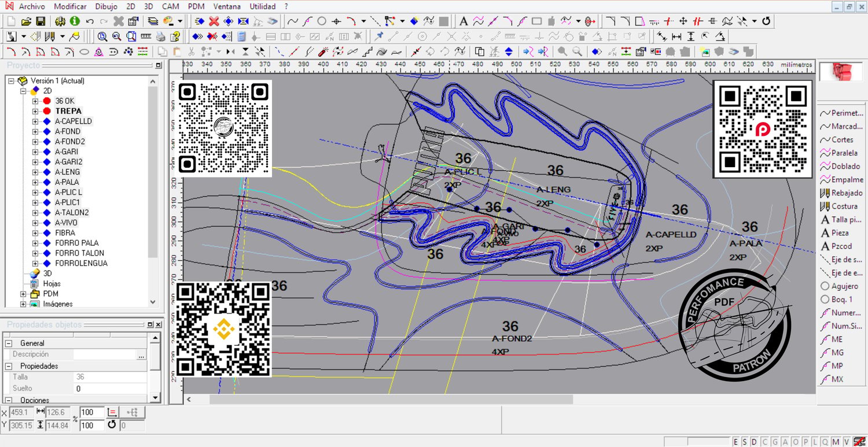Image resolution: width=868 pixels, height=447 pixels.
Task: Click the wavy curve tool icon
Action: pyautogui.click(x=293, y=21)
